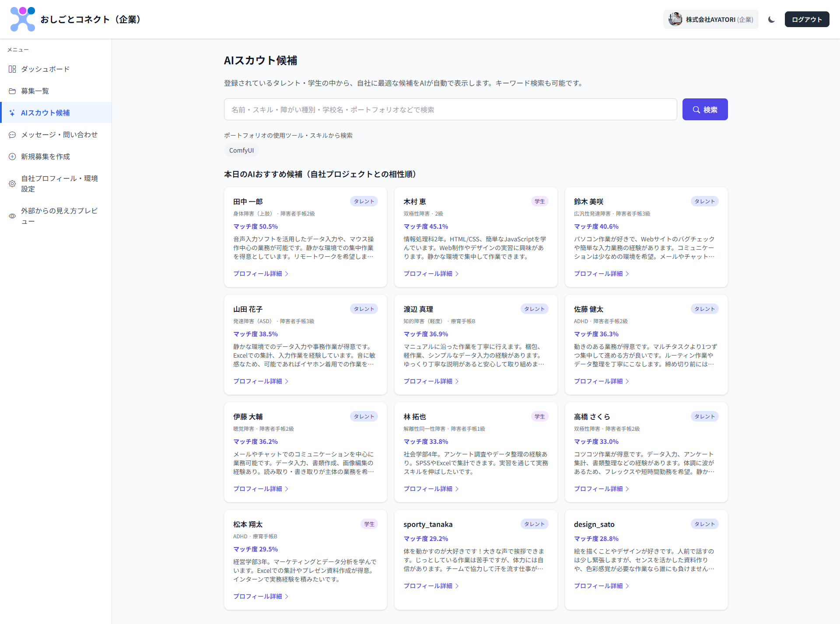This screenshot has width=840, height=624.
Task: Open 渡辺 真理 プロフィール詳細 link
Action: coord(431,381)
